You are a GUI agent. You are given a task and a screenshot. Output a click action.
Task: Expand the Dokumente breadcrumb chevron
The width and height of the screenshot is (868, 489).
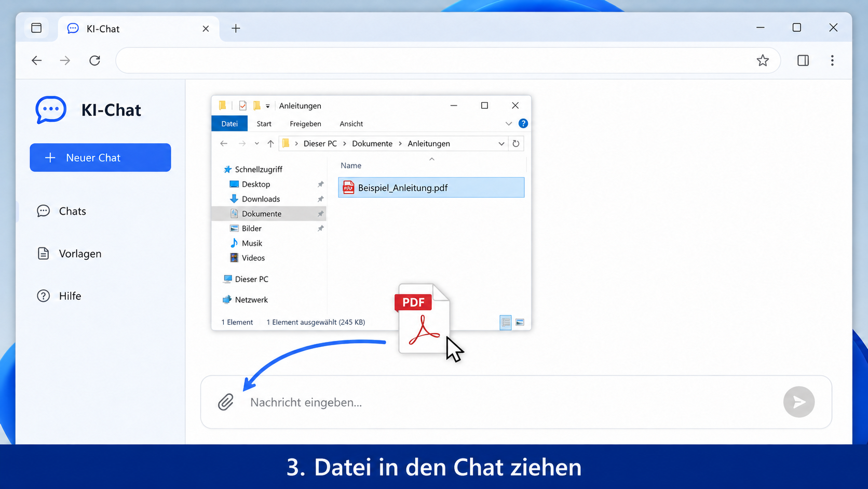(400, 143)
